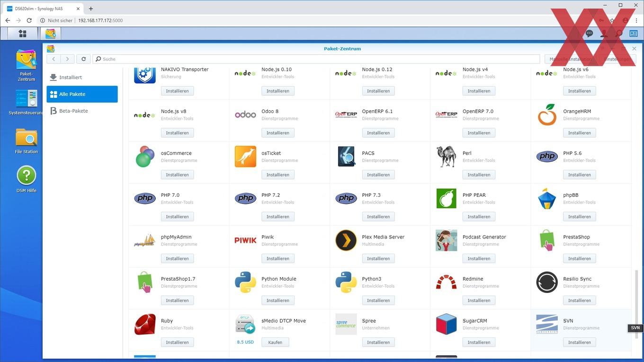Click the Plex Media Server icon
The height and width of the screenshot is (362, 644).
pyautogui.click(x=346, y=240)
